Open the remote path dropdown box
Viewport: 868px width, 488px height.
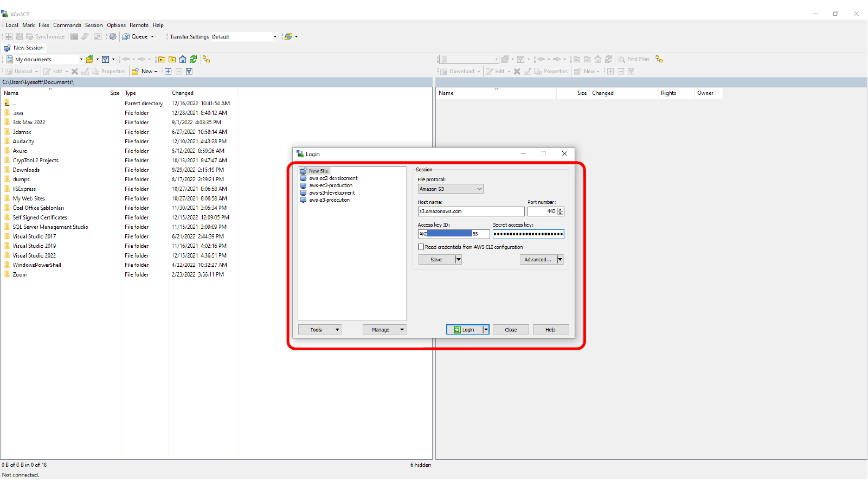[x=468, y=60]
